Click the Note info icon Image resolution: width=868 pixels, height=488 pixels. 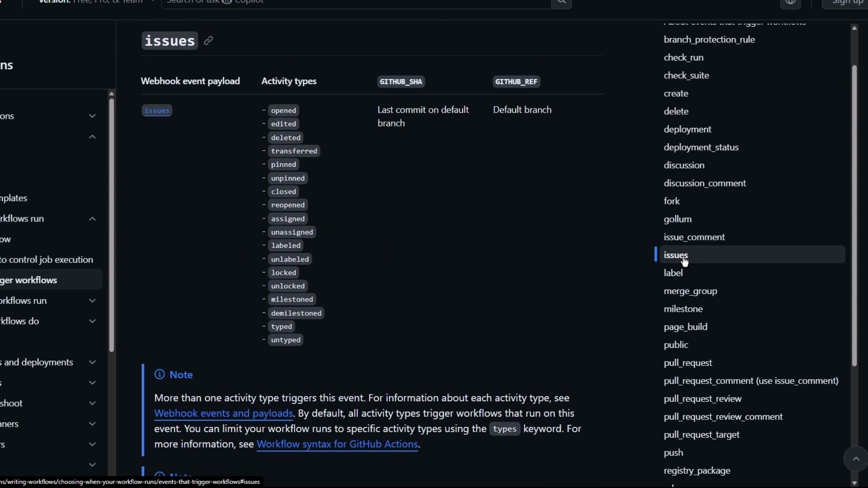point(160,375)
